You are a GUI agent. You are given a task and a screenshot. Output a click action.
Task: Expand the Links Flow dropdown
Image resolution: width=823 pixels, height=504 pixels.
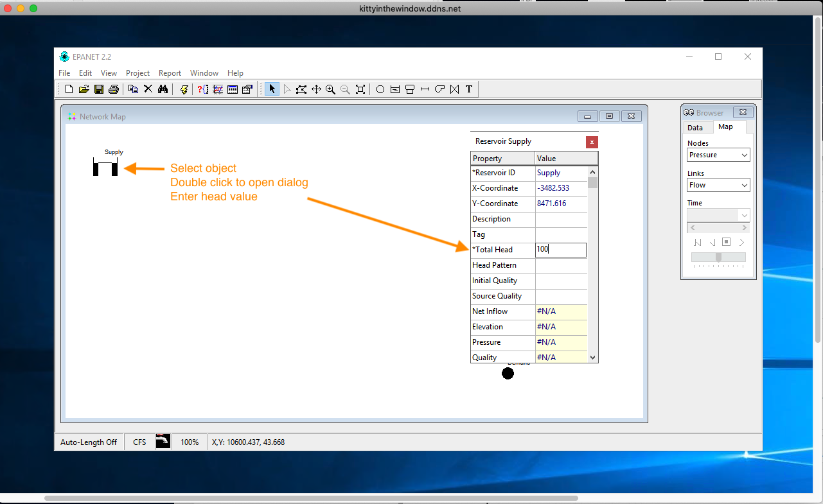[x=744, y=185]
